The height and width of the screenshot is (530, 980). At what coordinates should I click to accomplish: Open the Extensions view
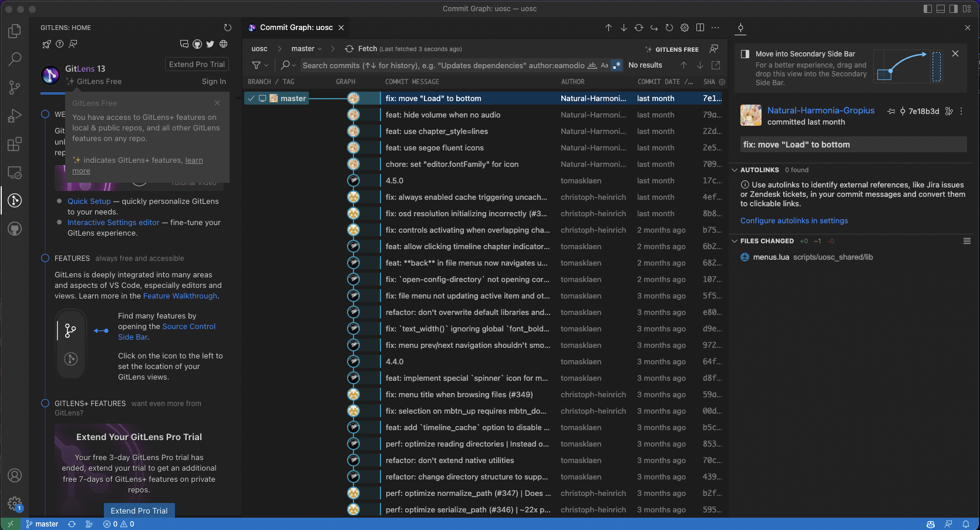click(x=15, y=144)
